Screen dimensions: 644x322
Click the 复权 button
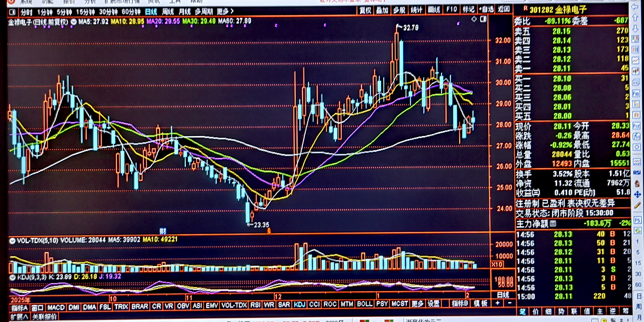(365, 10)
